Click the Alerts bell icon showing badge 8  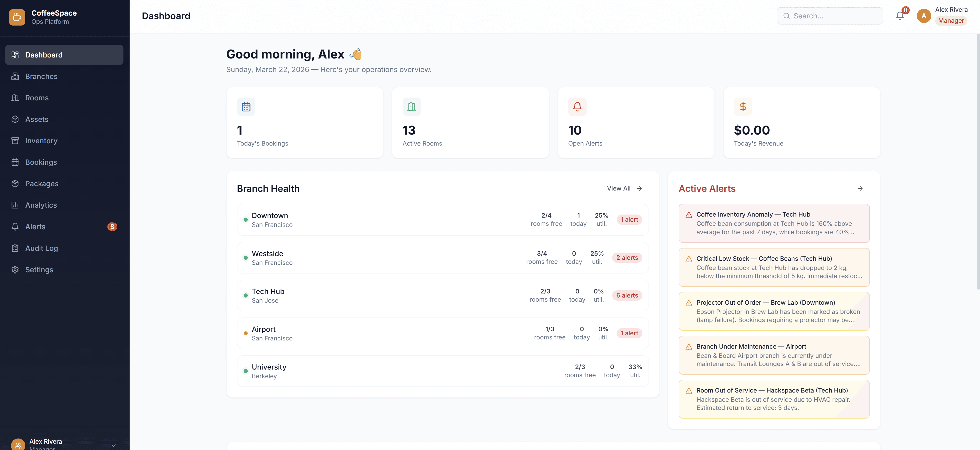15,227
